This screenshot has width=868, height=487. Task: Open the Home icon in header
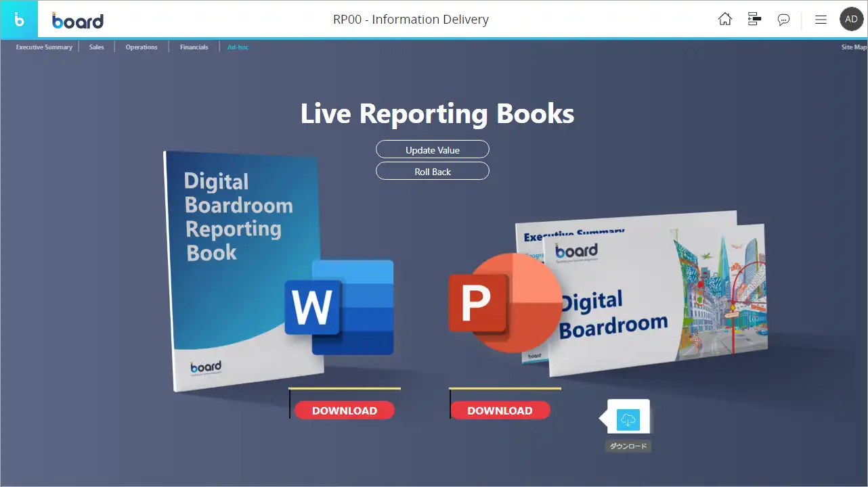[724, 20]
